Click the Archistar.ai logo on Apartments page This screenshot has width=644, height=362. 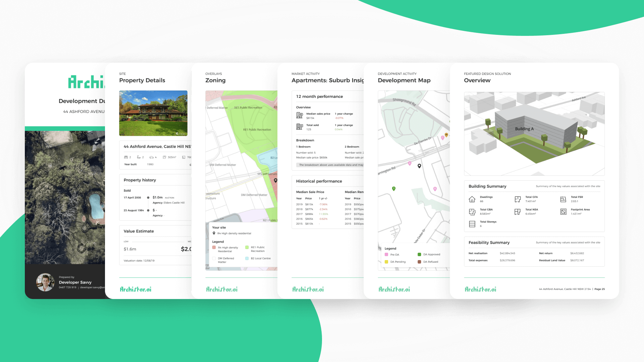(x=308, y=289)
